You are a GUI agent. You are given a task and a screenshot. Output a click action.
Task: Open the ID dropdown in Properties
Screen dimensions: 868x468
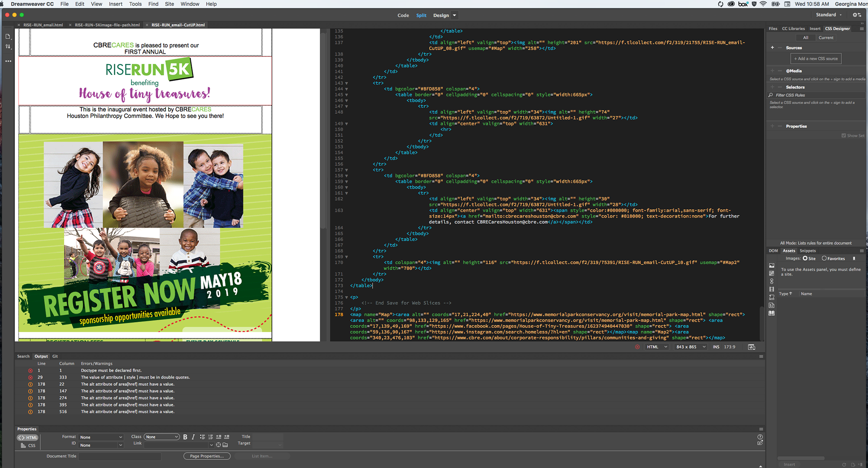point(101,445)
